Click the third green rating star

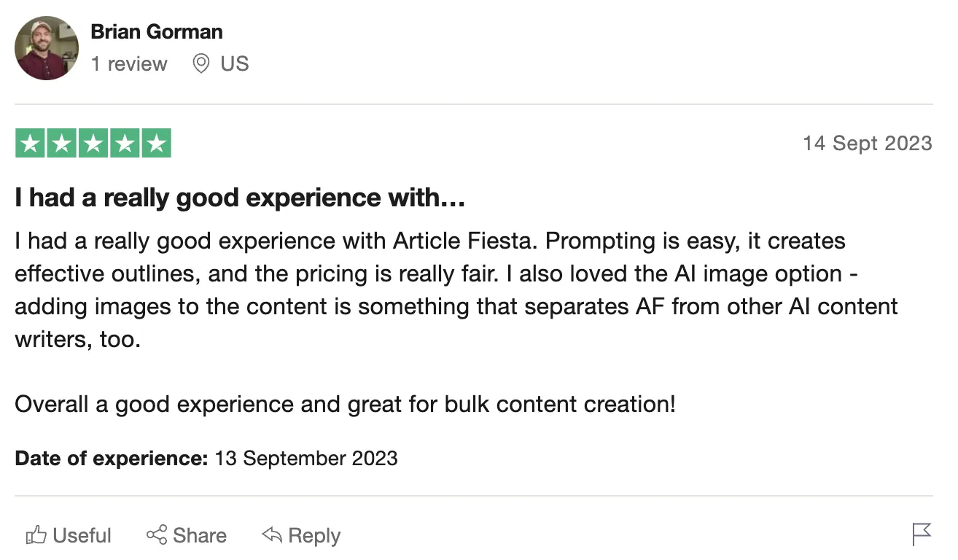[x=93, y=144]
